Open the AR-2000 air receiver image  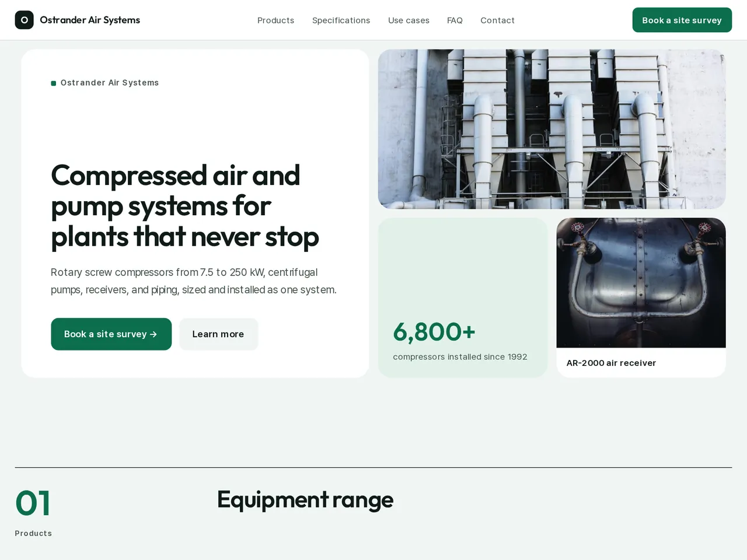(x=641, y=283)
